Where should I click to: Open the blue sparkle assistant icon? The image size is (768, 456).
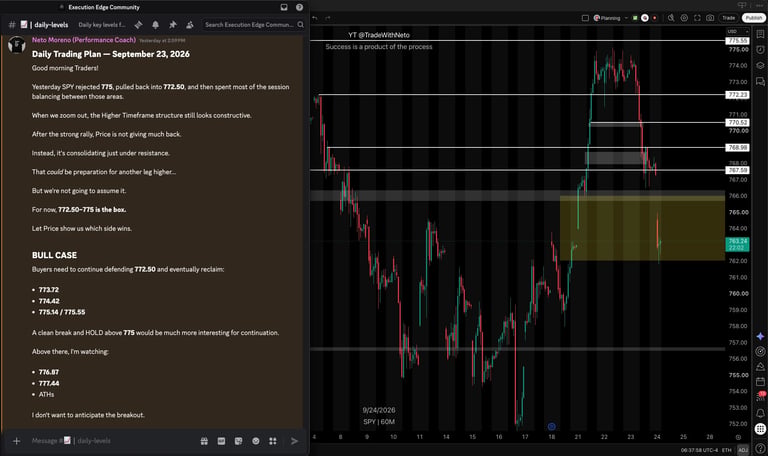[760, 336]
